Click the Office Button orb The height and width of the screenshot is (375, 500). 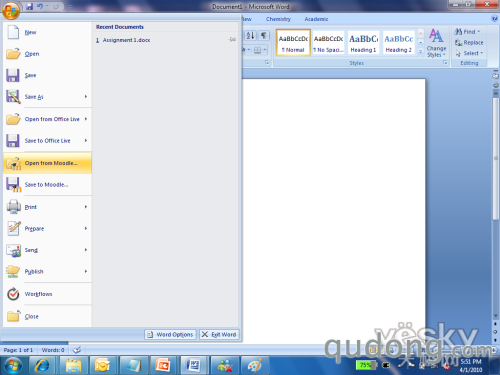coord(11,11)
